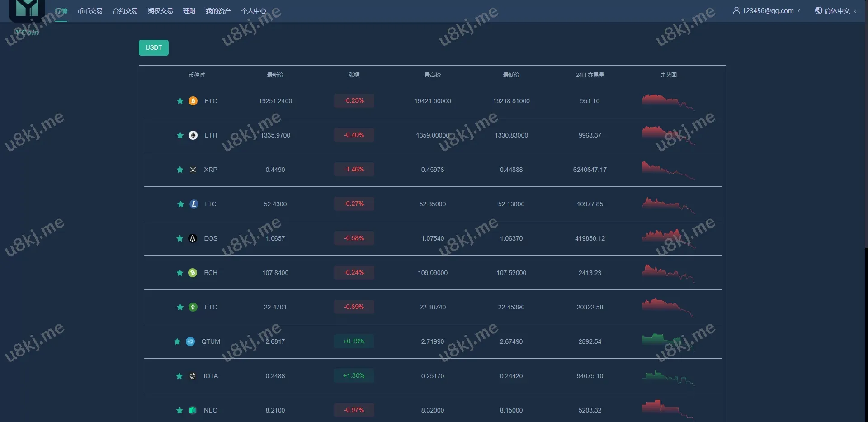Open the 合约交易 menu item

125,11
